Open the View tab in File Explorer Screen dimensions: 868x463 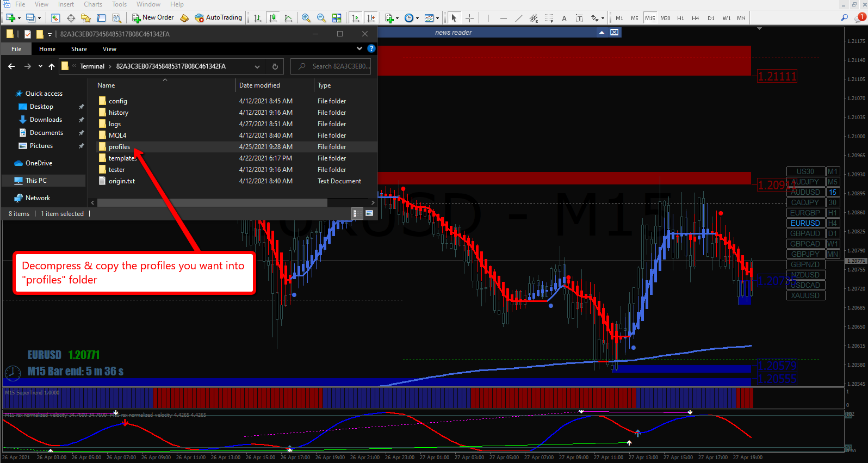(109, 49)
